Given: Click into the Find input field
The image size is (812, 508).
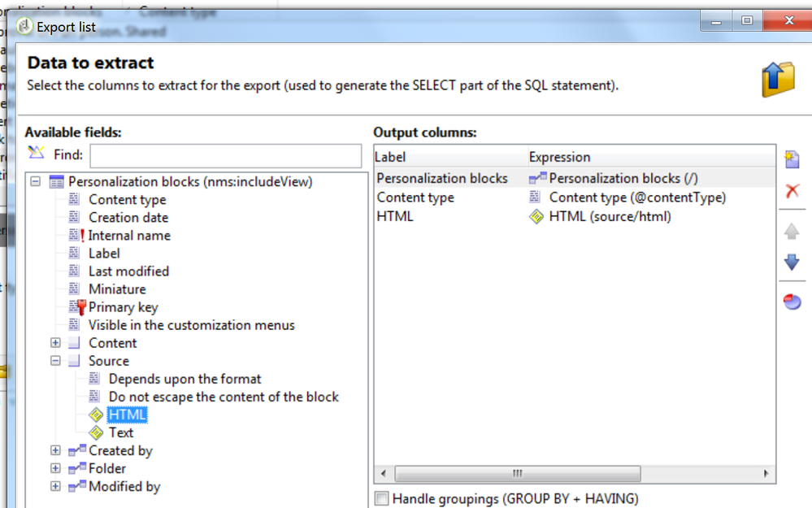Looking at the screenshot, I should click(x=225, y=155).
